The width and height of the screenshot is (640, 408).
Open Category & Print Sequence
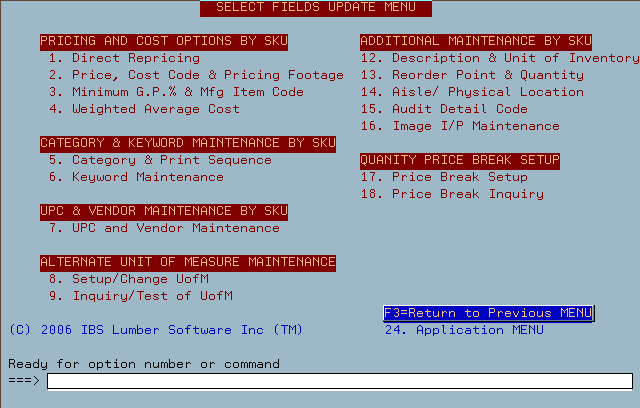coord(160,160)
